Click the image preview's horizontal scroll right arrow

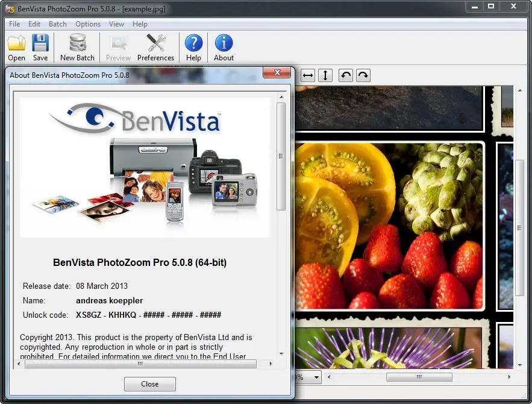509,377
